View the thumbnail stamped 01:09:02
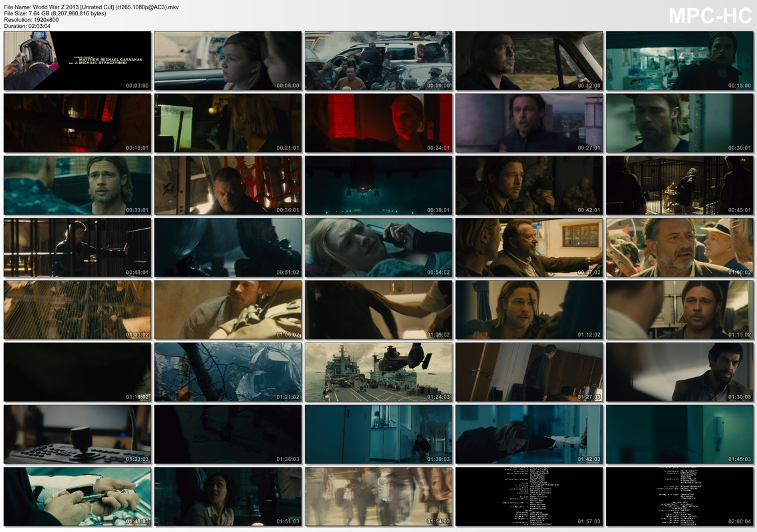Image resolution: width=757 pixels, height=532 pixels. coord(378,310)
